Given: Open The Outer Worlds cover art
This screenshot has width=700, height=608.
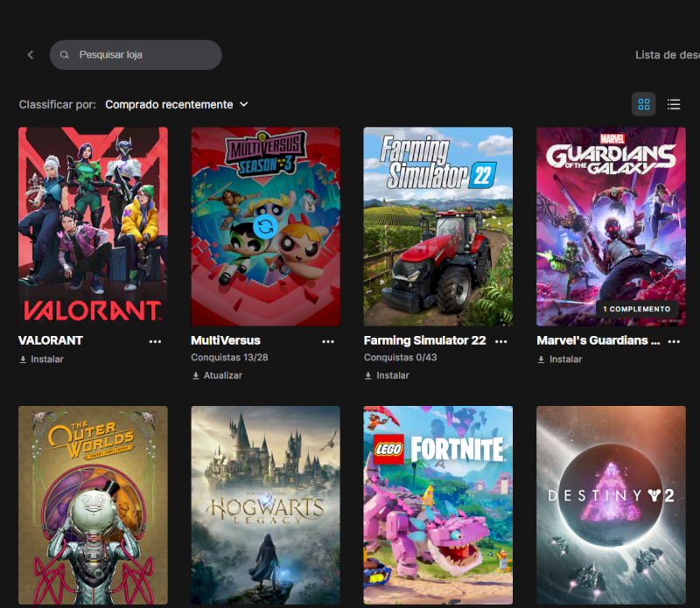Looking at the screenshot, I should (x=93, y=505).
